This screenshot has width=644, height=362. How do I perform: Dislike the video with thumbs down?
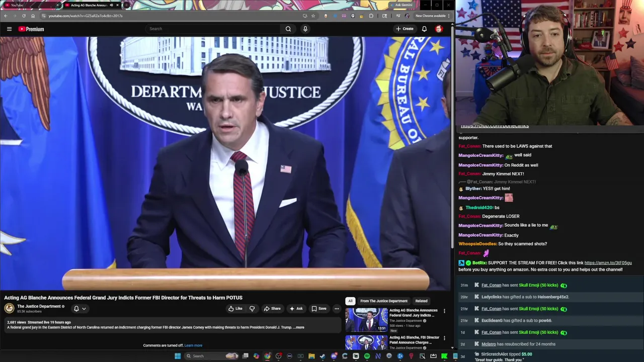[252, 309]
